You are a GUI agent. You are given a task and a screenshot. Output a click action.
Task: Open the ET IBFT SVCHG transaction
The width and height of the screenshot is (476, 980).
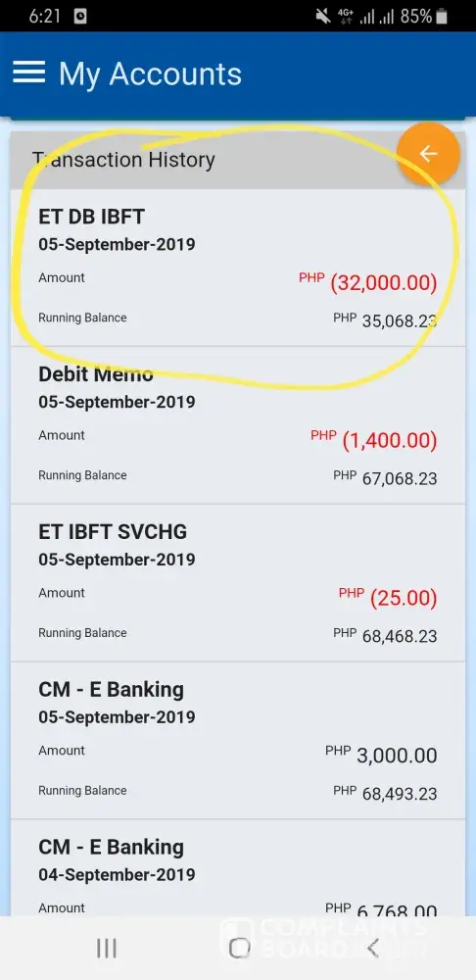pos(237,582)
